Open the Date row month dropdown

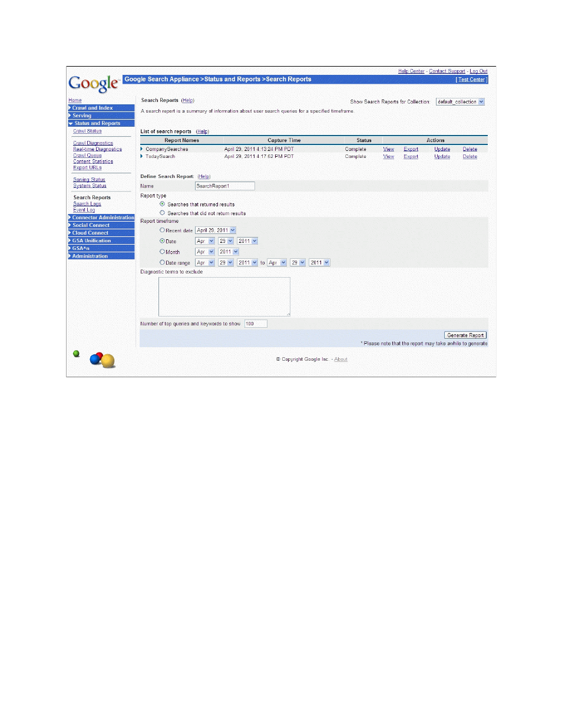click(205, 241)
